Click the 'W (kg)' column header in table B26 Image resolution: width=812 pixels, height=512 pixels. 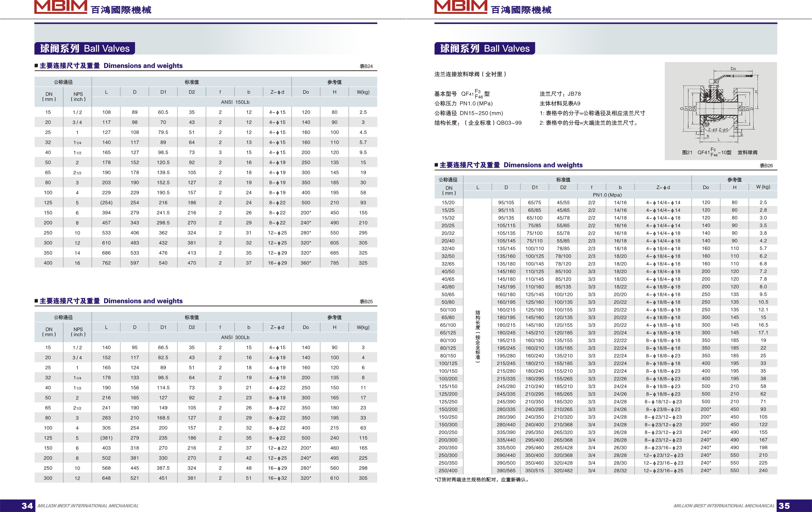[763, 187]
